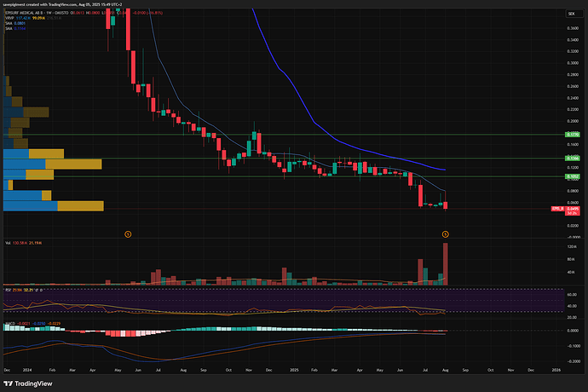Screen dimensions: 588x392
Task: Click the green 0.1366 price label
Action: tap(573, 159)
